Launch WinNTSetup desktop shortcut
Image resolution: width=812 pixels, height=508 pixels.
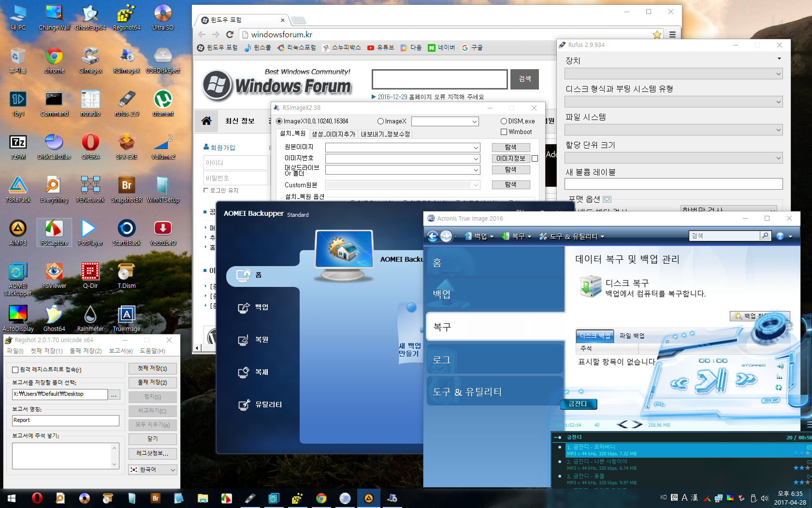tap(163, 190)
